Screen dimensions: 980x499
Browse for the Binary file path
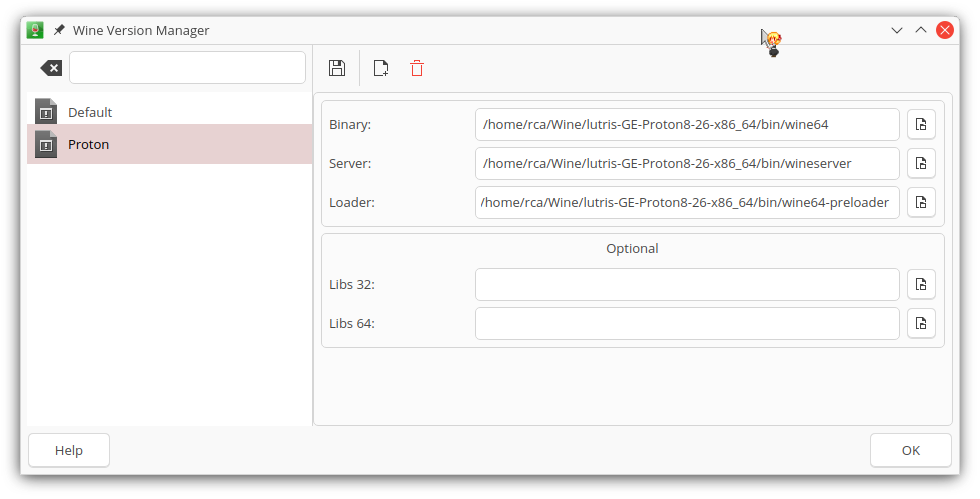(921, 124)
